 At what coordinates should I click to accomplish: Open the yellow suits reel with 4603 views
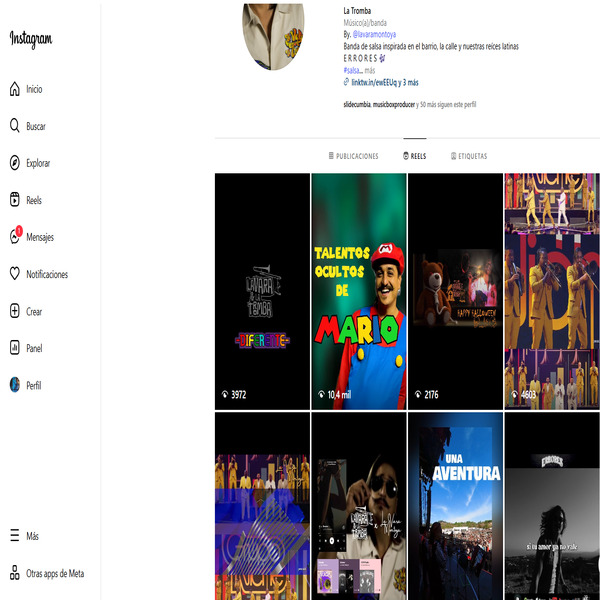[x=552, y=291]
